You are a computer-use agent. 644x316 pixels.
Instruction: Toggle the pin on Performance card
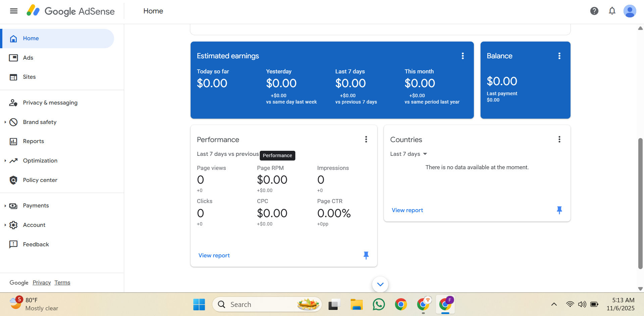point(366,255)
